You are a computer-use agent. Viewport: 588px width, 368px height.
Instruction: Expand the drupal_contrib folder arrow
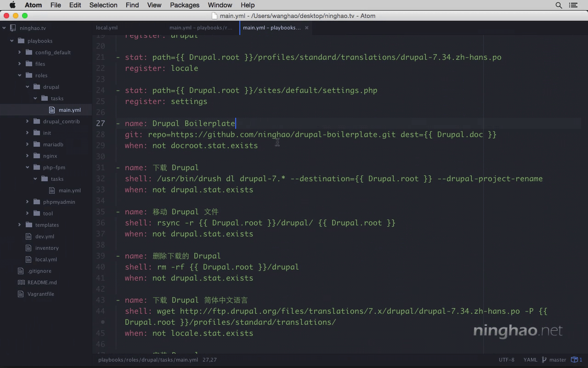pos(28,121)
